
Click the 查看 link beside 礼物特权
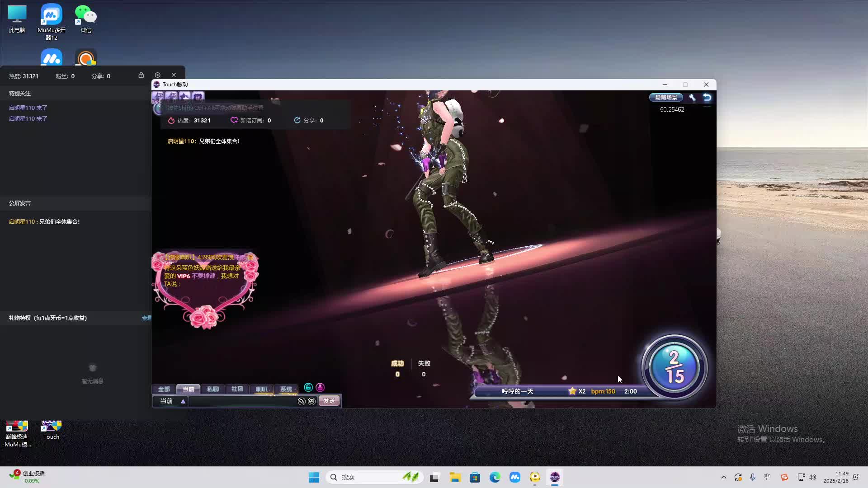click(146, 318)
